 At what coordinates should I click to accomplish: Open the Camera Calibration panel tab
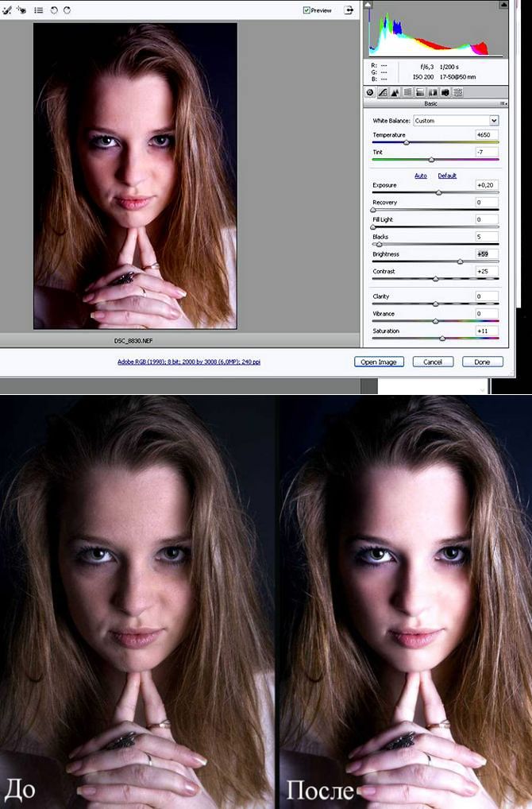pyautogui.click(x=445, y=92)
